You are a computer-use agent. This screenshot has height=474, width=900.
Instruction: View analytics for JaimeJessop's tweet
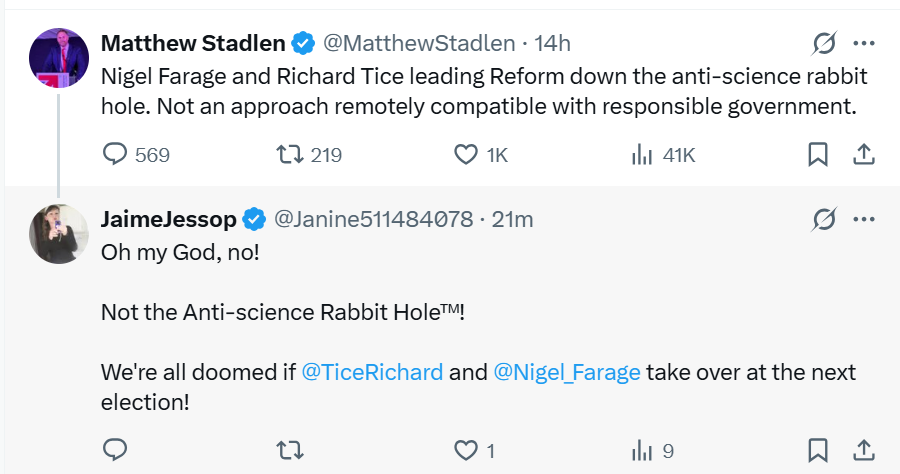tap(641, 451)
